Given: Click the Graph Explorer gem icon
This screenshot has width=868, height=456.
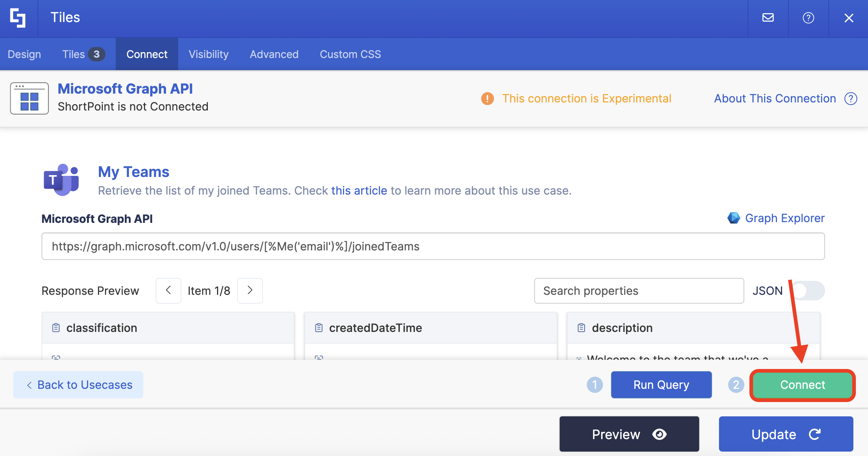Looking at the screenshot, I should coord(734,218).
